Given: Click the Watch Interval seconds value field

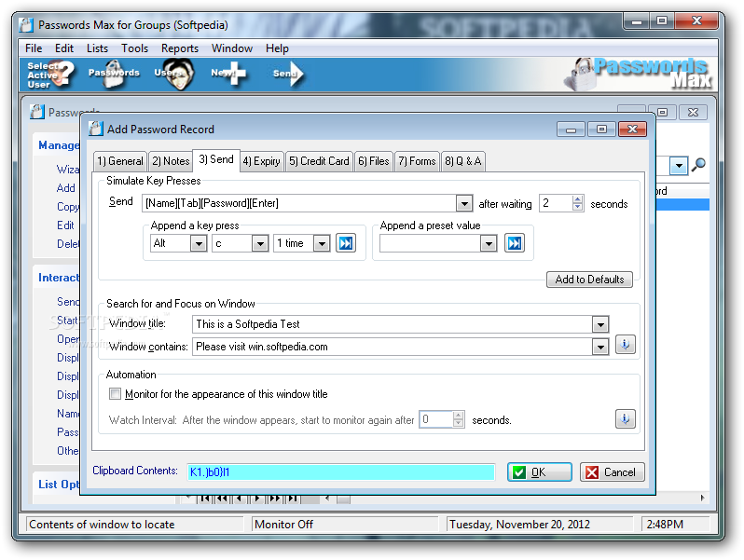Looking at the screenshot, I should click(436, 419).
